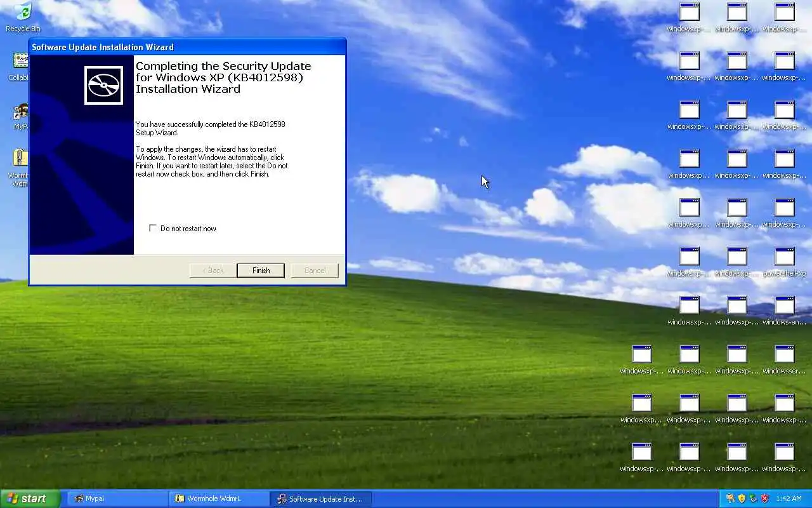Viewport: 812px width, 508px height.
Task: Switch to Wormhole WdmrL in the taskbar
Action: (218, 498)
